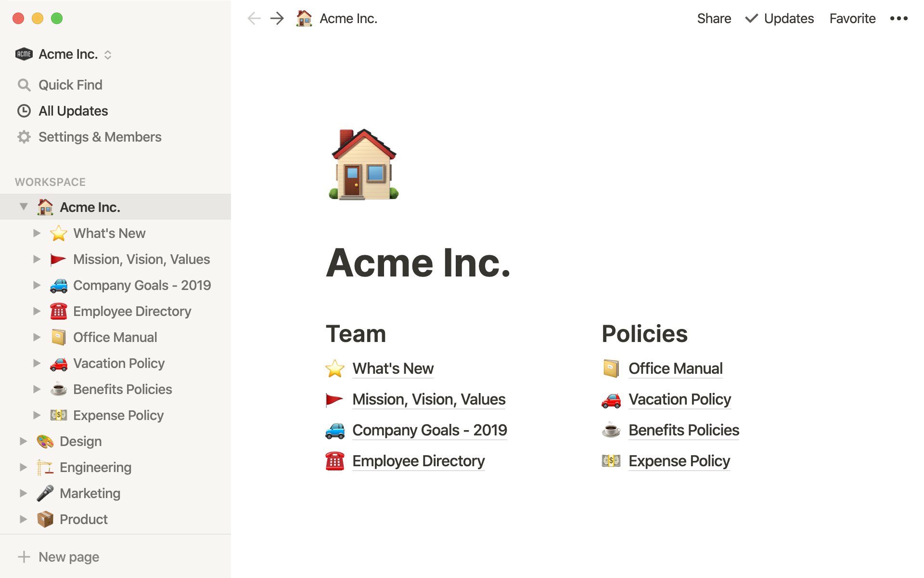924x578 pixels.
Task: Toggle the Engineering section expand arrow
Action: [23, 466]
